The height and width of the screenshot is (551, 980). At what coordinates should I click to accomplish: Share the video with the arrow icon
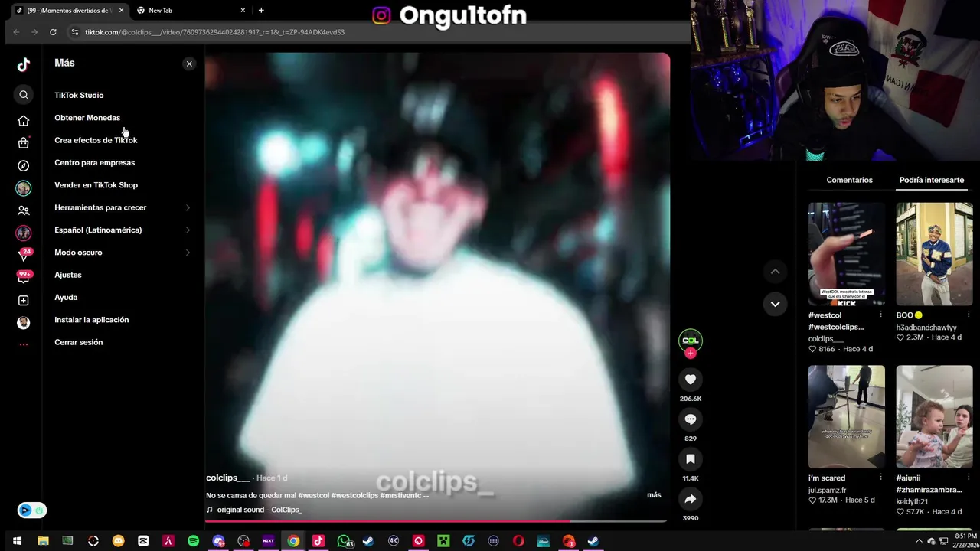691,499
